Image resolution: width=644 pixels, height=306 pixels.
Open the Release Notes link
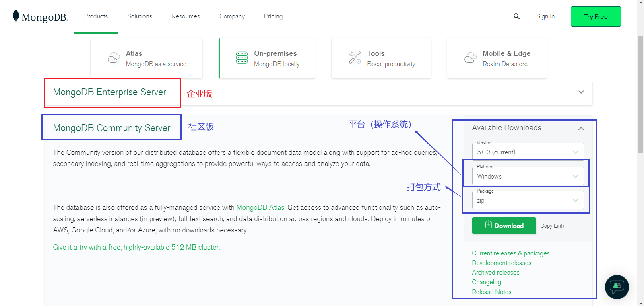[x=491, y=292]
